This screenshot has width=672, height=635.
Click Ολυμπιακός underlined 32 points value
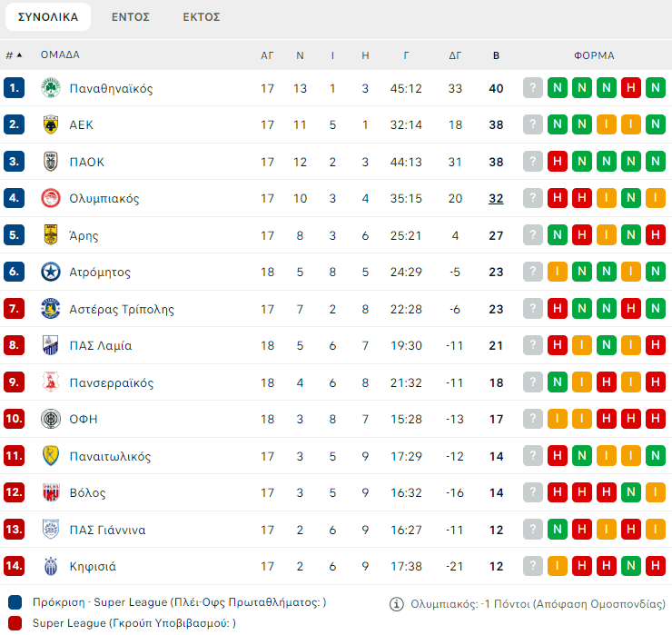point(496,198)
